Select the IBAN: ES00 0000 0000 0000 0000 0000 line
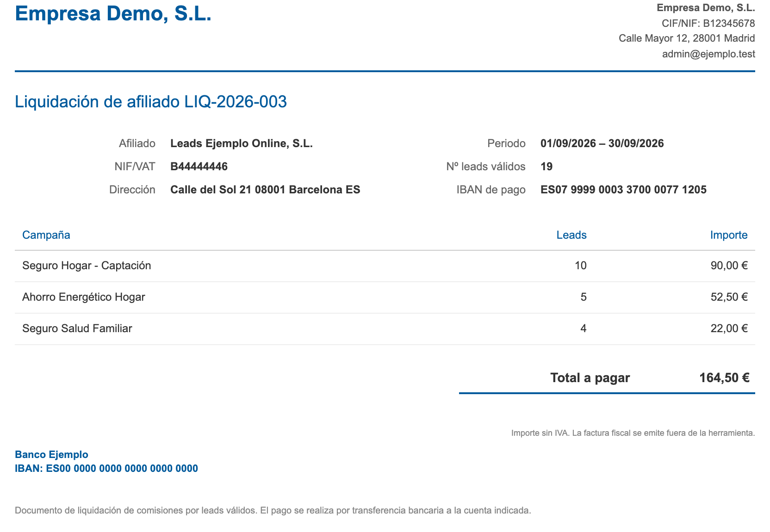Image resolution: width=770 pixels, height=532 pixels. click(x=106, y=468)
